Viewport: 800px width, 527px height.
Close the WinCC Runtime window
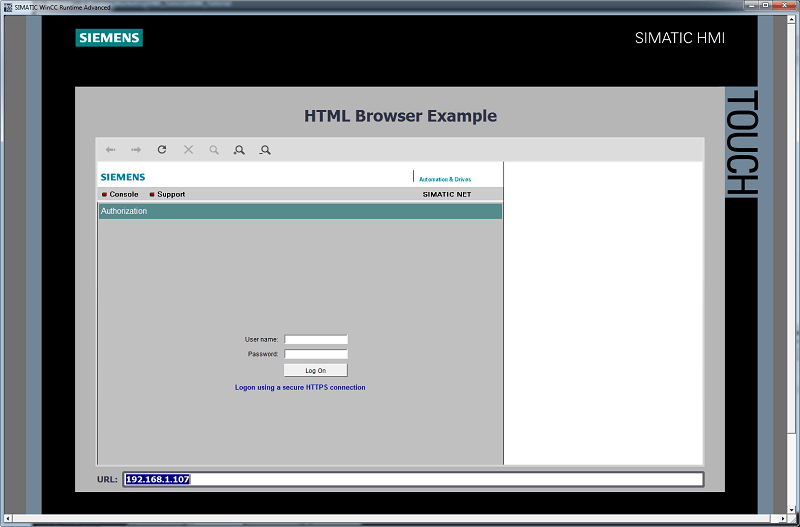tap(785, 5)
